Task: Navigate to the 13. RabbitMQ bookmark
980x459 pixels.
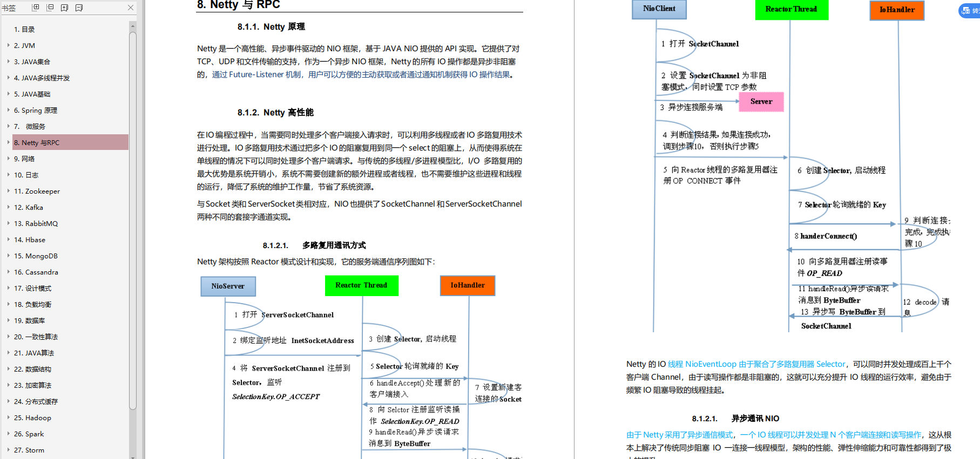Action: [36, 223]
